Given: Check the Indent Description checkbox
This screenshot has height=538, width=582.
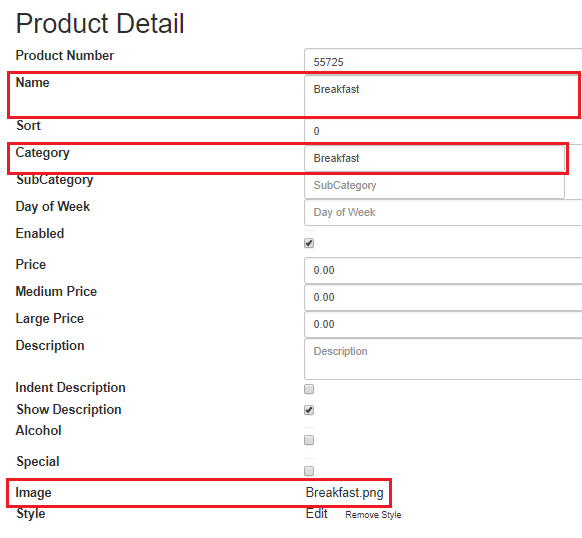Looking at the screenshot, I should (x=309, y=389).
